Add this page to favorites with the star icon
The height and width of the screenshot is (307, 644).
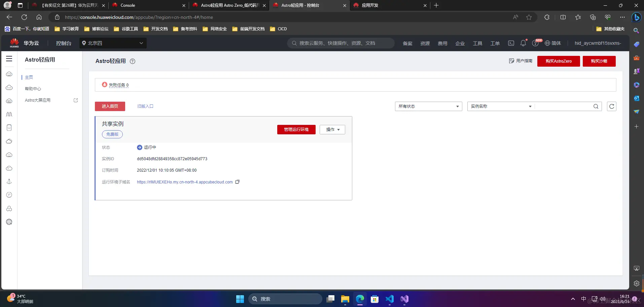pos(529,17)
